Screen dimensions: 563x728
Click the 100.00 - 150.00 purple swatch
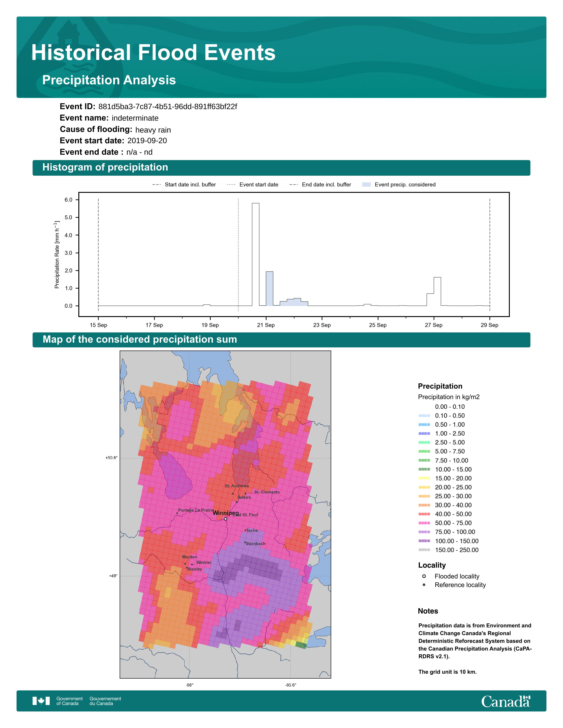tap(424, 541)
